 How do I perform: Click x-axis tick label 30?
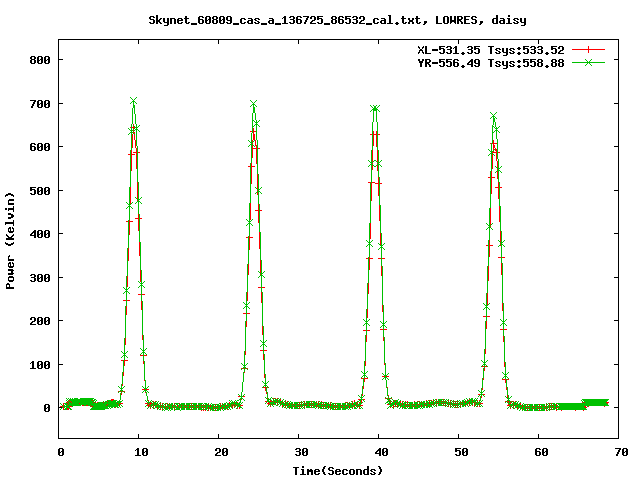[x=301, y=452]
